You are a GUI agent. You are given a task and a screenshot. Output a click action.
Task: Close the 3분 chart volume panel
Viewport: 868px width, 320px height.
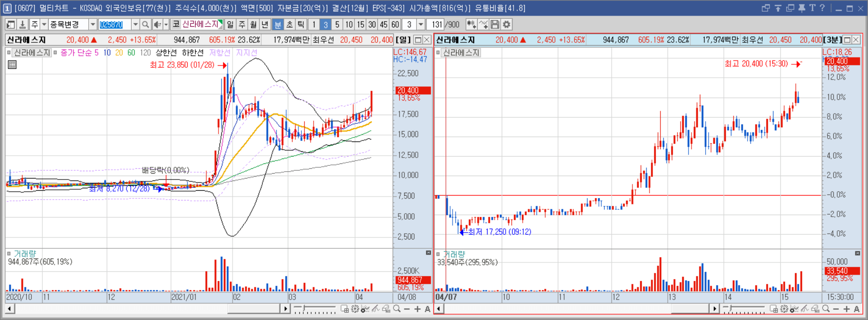point(857,253)
